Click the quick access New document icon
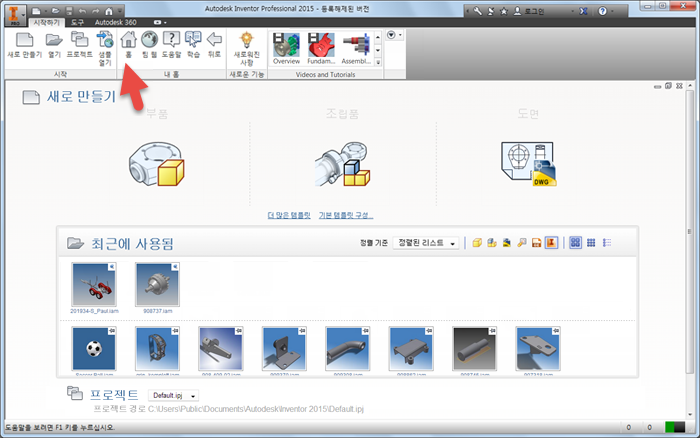Image resolution: width=700 pixels, height=438 pixels. [36, 11]
